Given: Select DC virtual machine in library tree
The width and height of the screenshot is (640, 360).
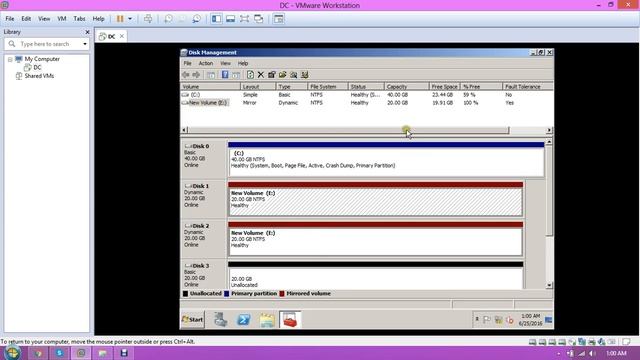Looking at the screenshot, I should (x=37, y=68).
